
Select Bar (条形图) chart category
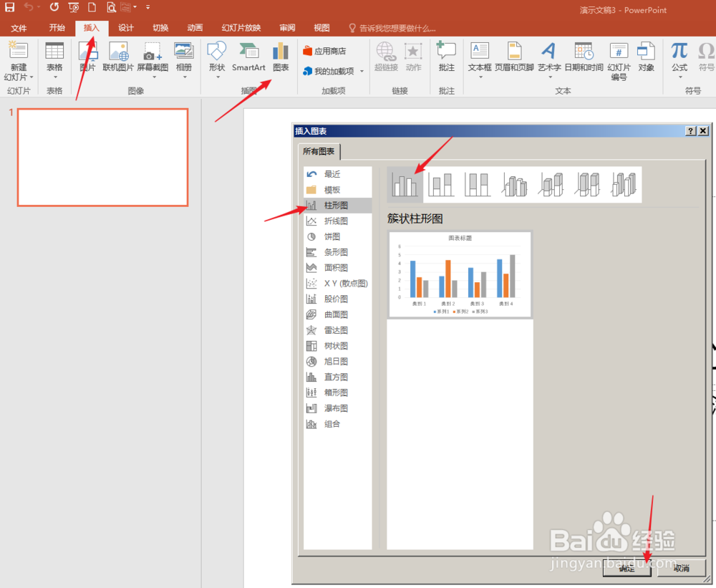(x=337, y=252)
